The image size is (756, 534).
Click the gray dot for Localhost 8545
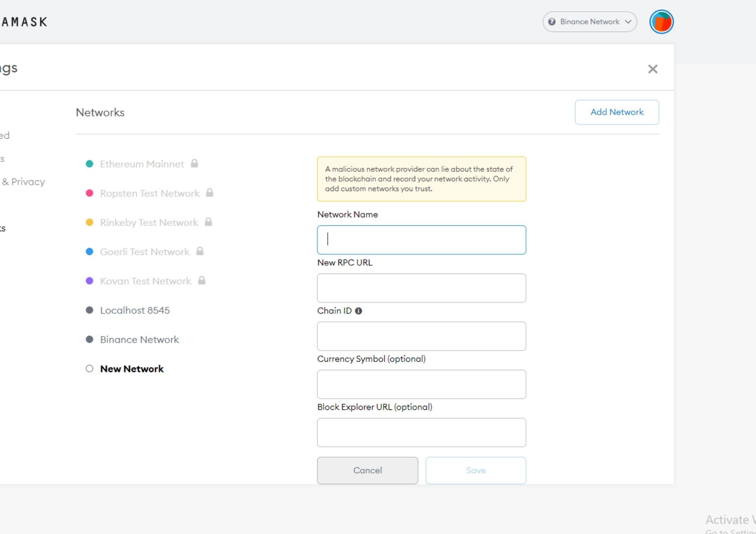[x=89, y=310]
